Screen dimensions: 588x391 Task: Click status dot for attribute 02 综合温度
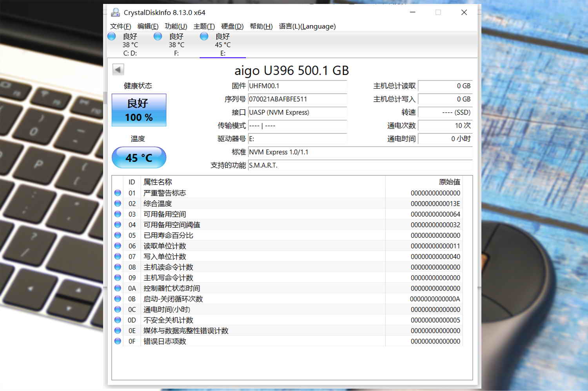pos(118,204)
